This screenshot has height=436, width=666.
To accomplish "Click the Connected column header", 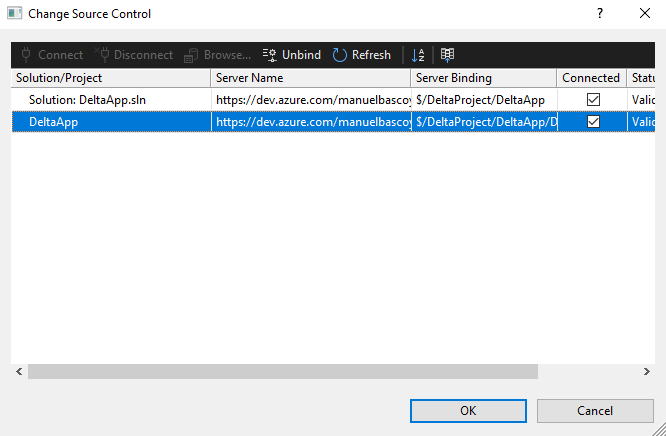I will tap(591, 78).
